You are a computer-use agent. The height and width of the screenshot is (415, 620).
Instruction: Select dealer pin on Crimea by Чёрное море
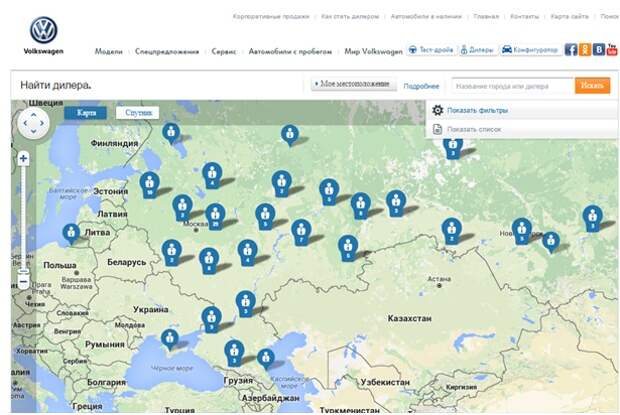tap(170, 339)
